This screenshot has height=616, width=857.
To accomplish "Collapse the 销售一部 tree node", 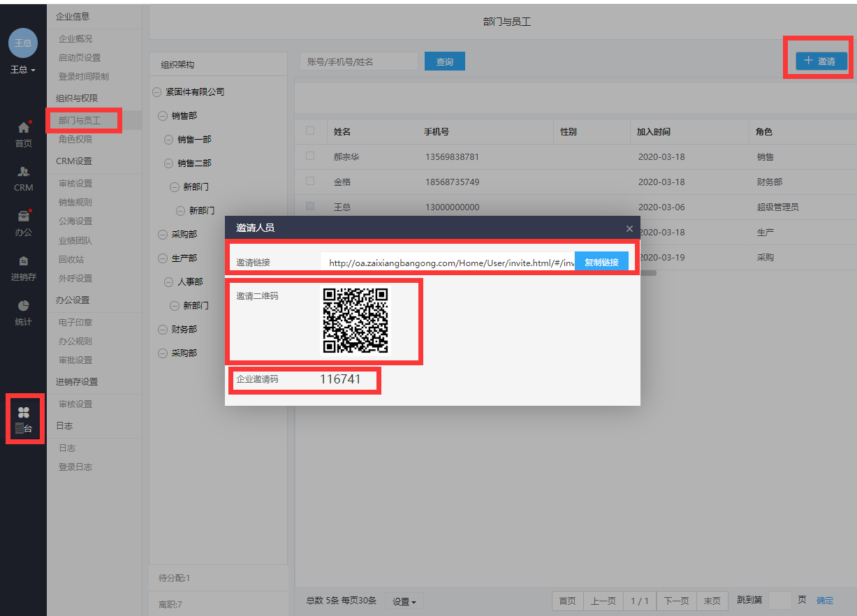I will [168, 140].
